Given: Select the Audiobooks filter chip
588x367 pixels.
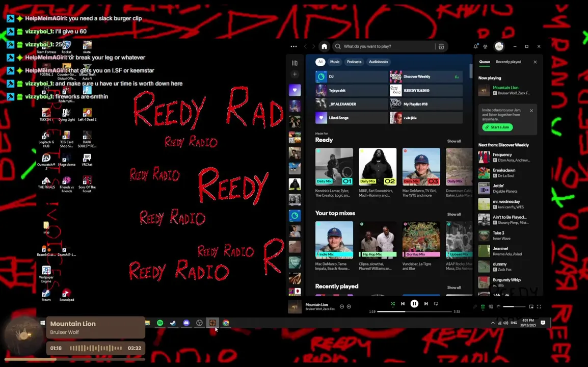Looking at the screenshot, I should point(379,62).
